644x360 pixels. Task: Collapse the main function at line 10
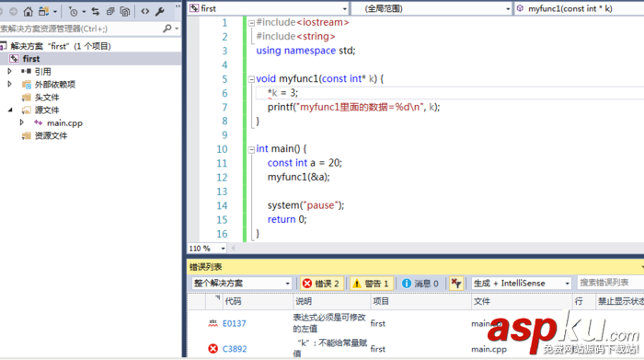tap(251, 150)
